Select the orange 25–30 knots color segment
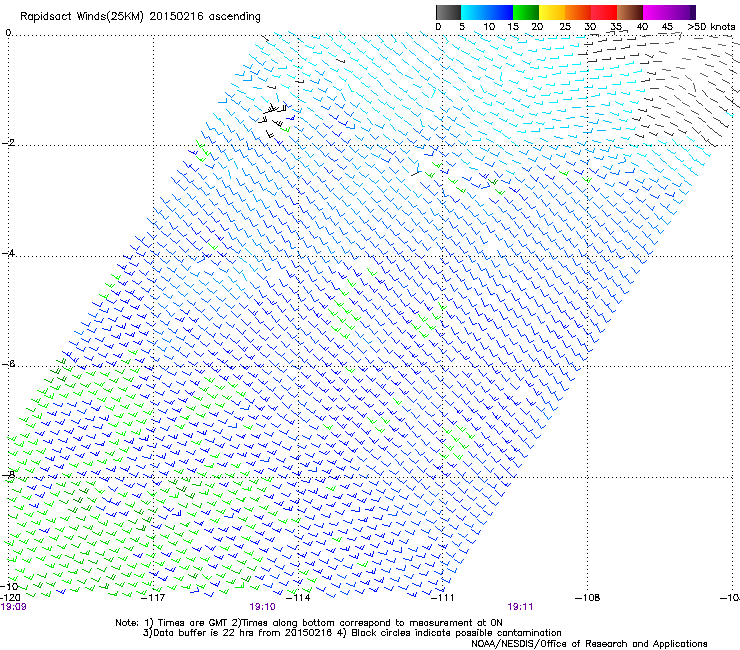The image size is (740, 650). click(578, 12)
